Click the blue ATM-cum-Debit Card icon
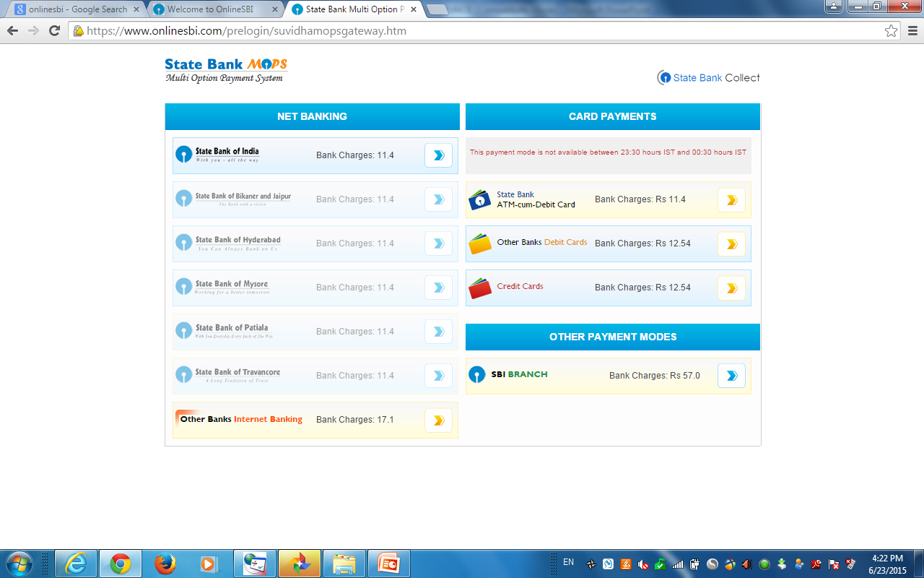The image size is (924, 578). (479, 200)
